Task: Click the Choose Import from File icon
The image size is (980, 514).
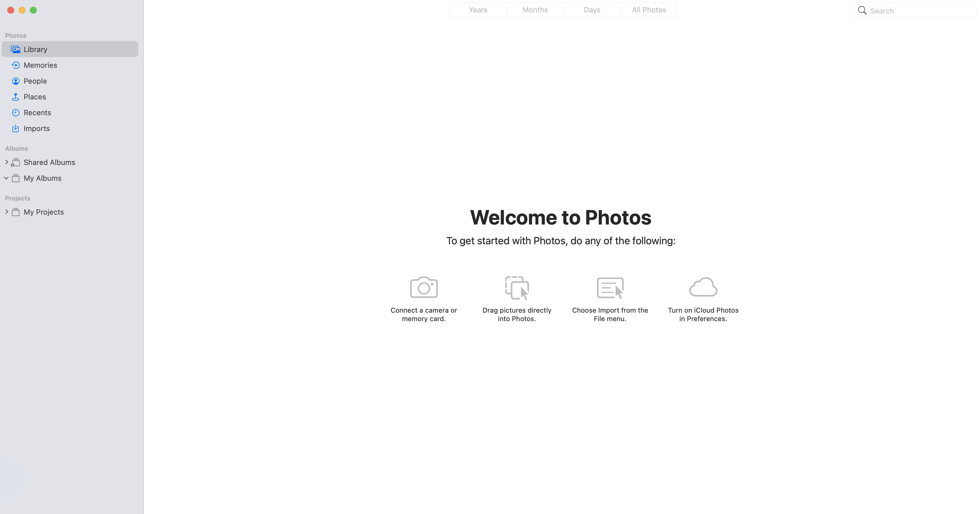Action: [x=609, y=287]
